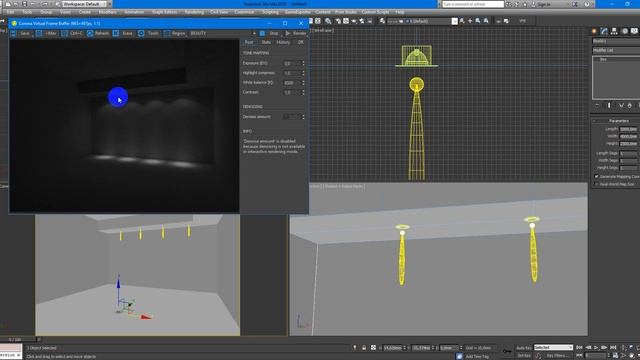Click the Width parameter field
The height and width of the screenshot is (360, 640).
tap(628, 136)
